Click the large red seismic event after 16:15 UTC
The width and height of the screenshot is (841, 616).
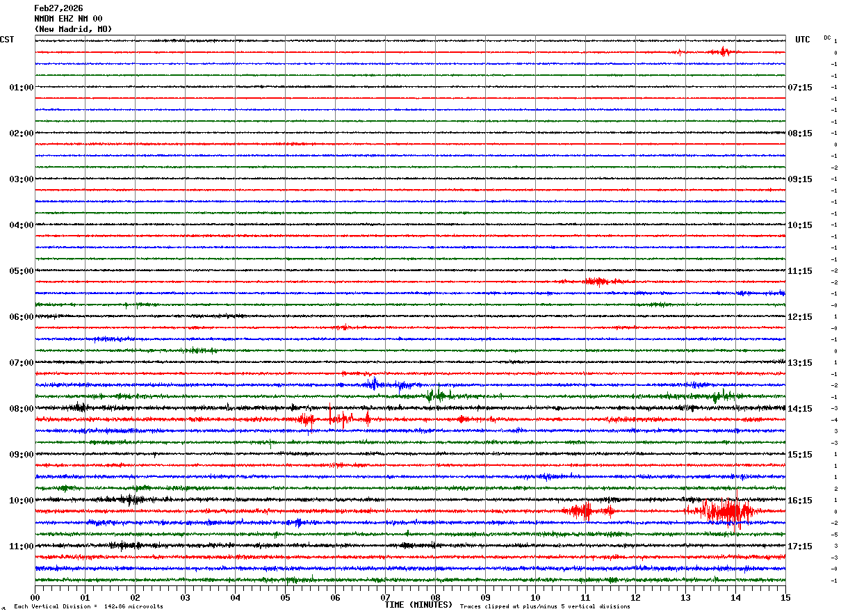point(721,512)
